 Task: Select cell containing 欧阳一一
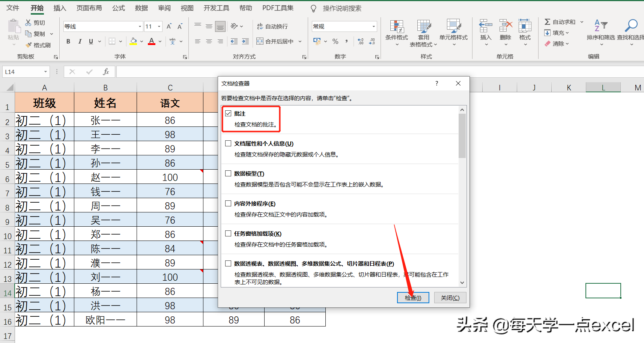pos(105,320)
